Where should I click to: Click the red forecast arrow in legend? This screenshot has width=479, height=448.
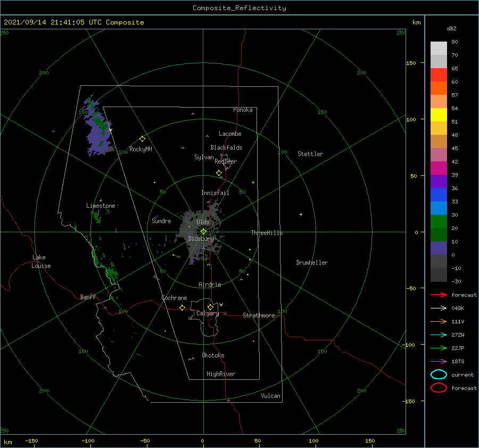[439, 295]
